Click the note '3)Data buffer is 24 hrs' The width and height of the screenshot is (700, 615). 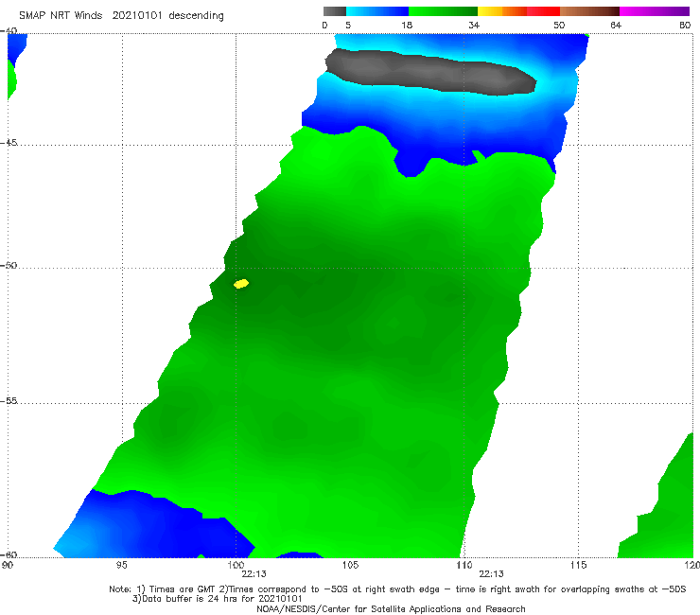pyautogui.click(x=217, y=599)
